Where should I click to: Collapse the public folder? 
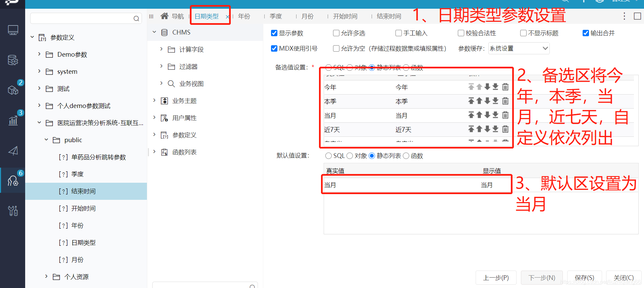point(46,139)
